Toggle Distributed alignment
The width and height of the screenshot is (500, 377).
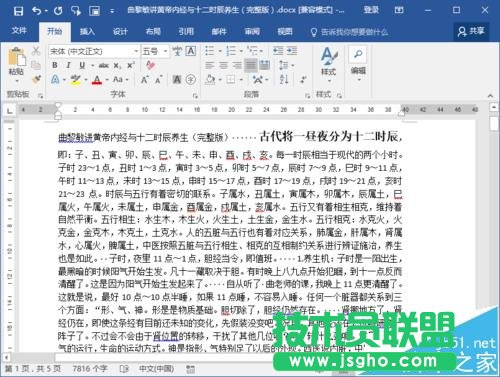264,65
